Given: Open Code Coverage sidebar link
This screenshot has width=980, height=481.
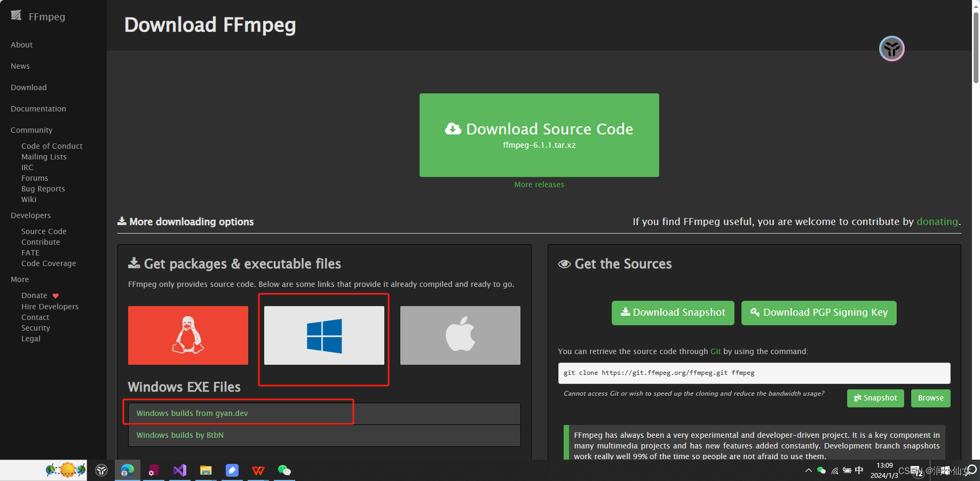Looking at the screenshot, I should pos(49,263).
